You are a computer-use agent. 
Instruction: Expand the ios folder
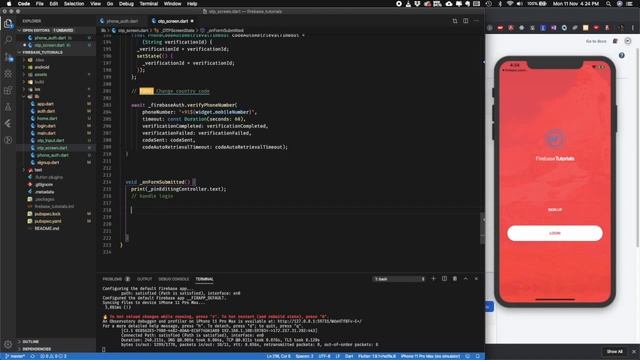pos(37,89)
